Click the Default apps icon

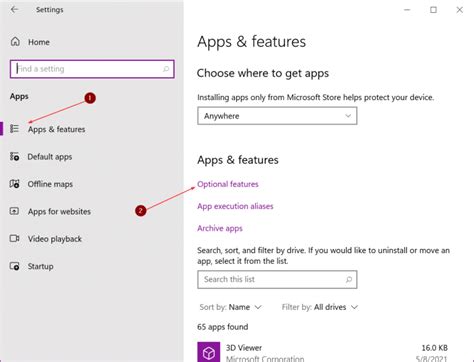(x=14, y=156)
